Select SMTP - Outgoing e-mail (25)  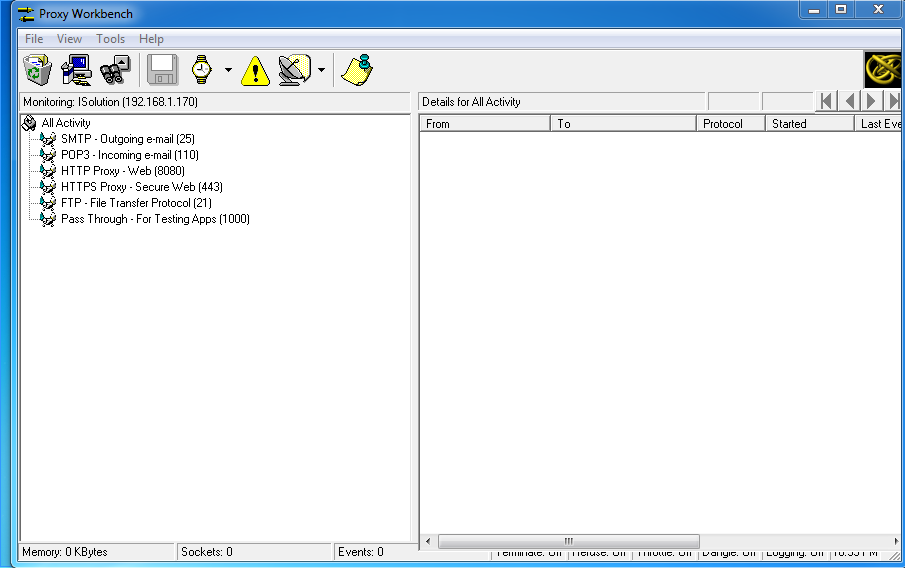click(128, 139)
